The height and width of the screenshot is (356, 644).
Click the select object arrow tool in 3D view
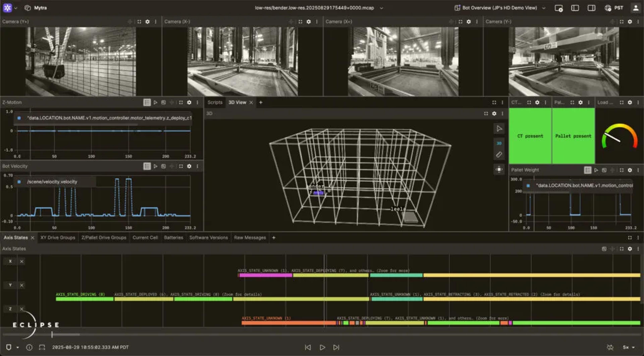tap(499, 129)
